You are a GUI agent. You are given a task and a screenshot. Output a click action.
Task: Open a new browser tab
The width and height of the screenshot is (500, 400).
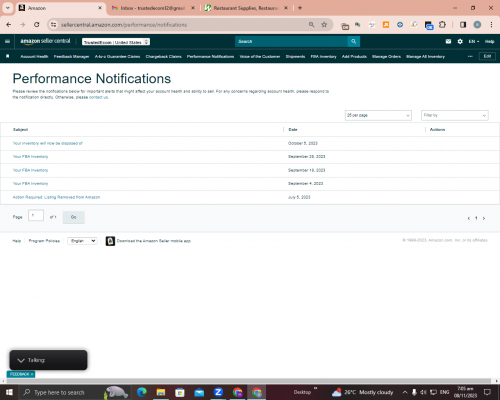[x=300, y=8]
